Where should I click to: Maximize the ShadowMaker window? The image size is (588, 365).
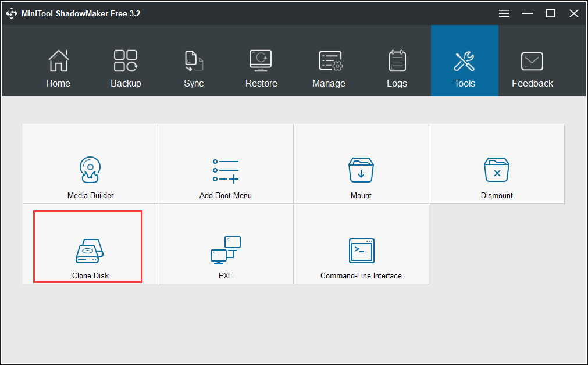[550, 13]
